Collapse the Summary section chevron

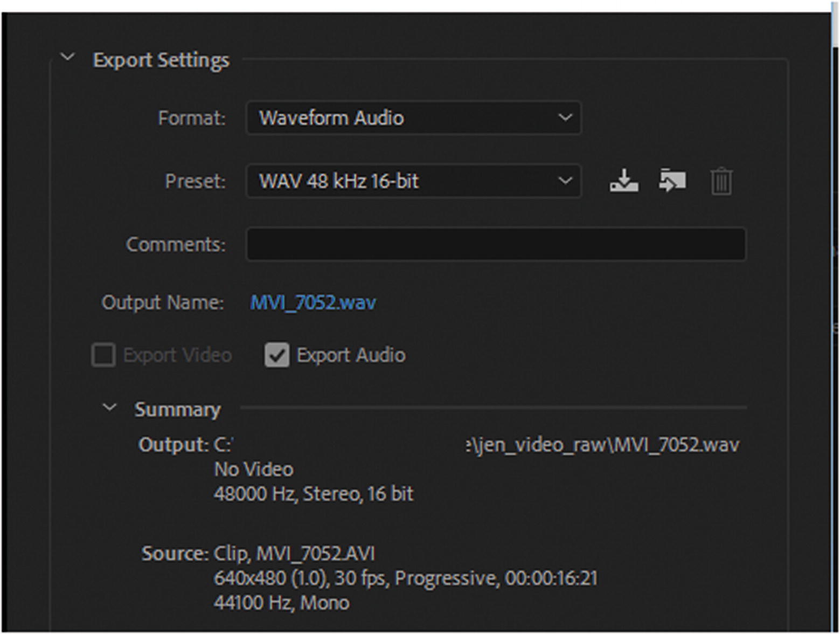pyautogui.click(x=109, y=408)
